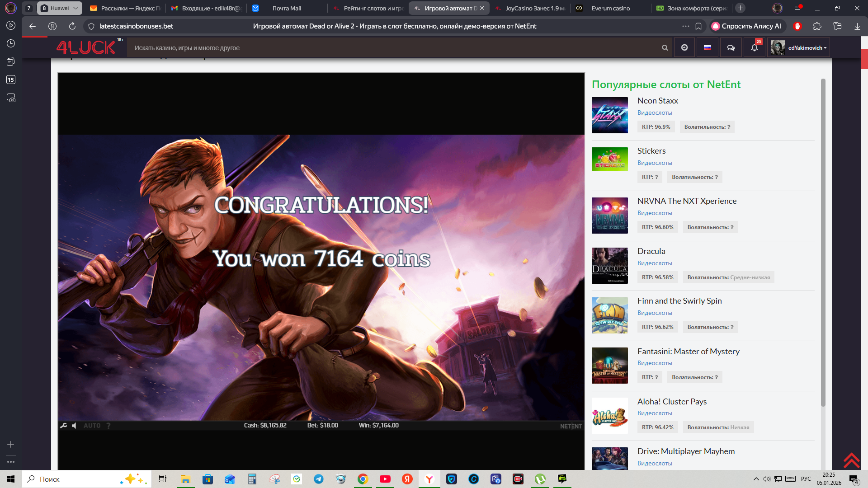Click the red scroll-to-top arrow
The width and height of the screenshot is (868, 488).
coord(851,460)
